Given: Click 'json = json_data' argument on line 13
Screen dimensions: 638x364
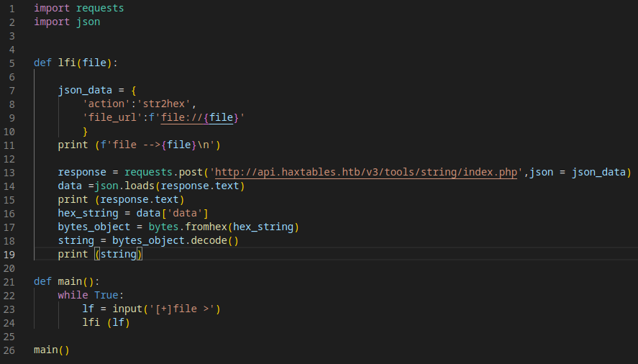Looking at the screenshot, I should point(578,172).
